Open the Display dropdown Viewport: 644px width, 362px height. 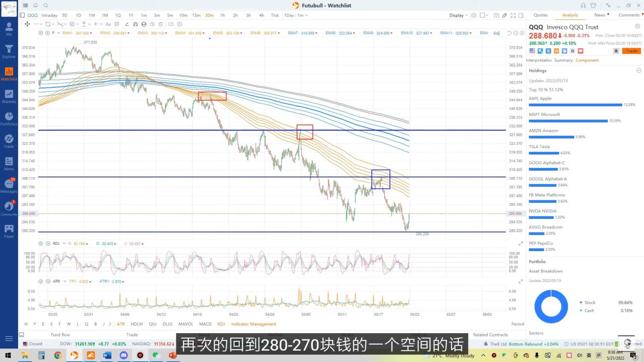pyautogui.click(x=458, y=15)
